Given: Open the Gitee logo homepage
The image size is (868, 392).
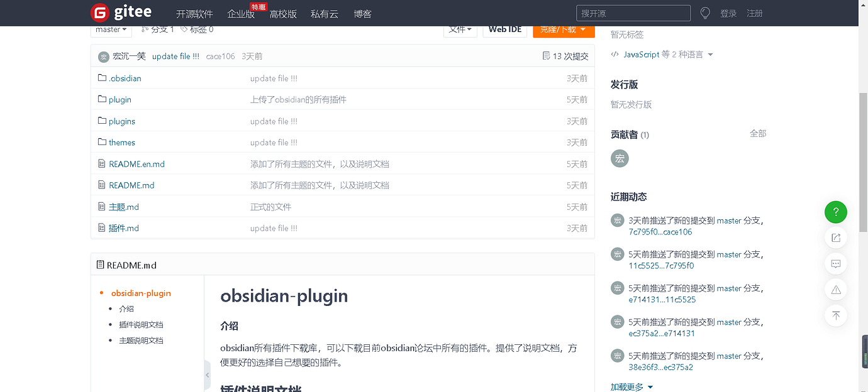Looking at the screenshot, I should [x=121, y=13].
